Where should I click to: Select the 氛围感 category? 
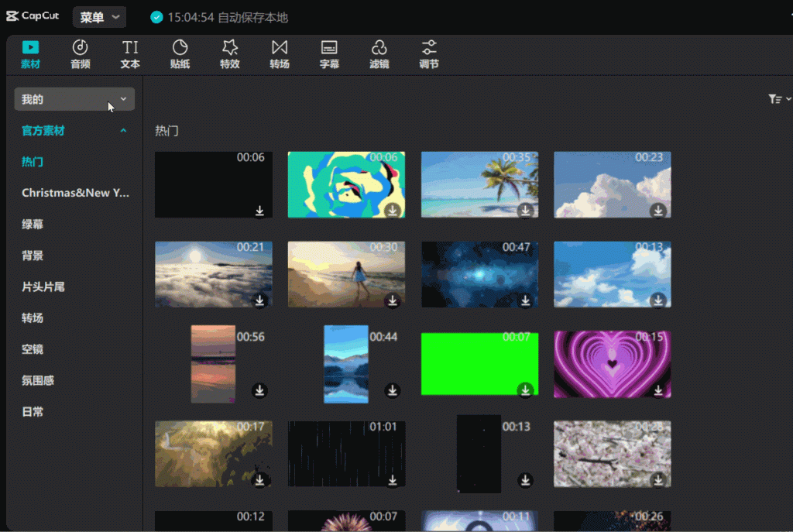coord(38,380)
